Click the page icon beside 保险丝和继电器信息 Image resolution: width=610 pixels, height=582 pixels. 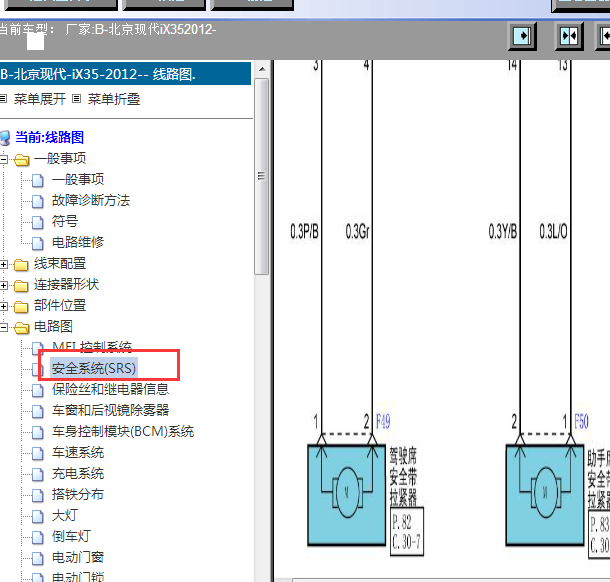[37, 391]
